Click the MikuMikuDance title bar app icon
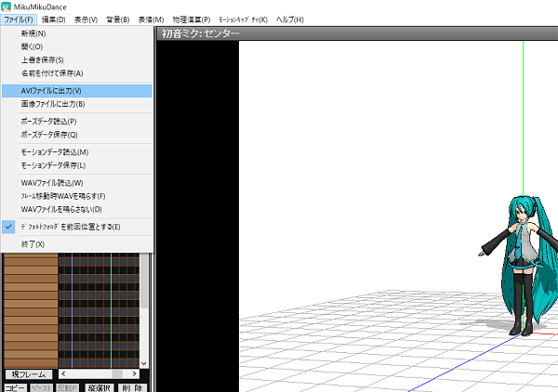Viewport: 558px width, 392px height. click(7, 7)
